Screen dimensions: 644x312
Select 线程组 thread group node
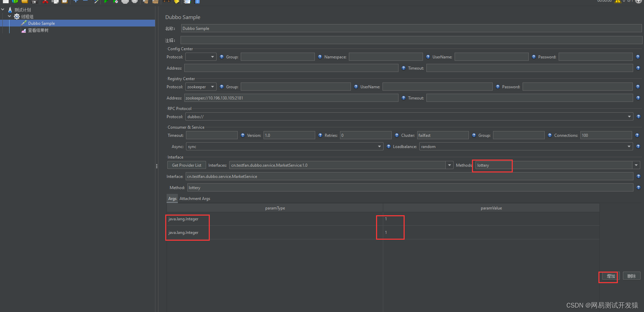pos(27,17)
